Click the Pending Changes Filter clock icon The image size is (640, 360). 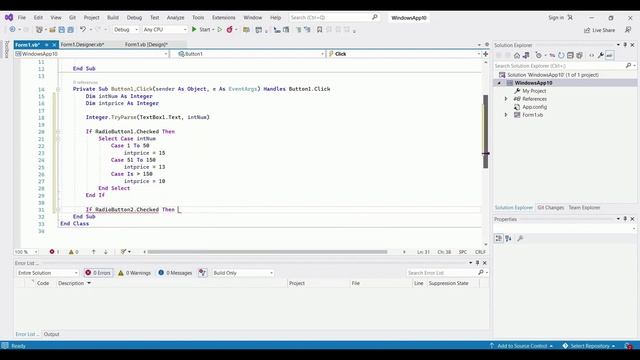pyautogui.click(x=538, y=55)
